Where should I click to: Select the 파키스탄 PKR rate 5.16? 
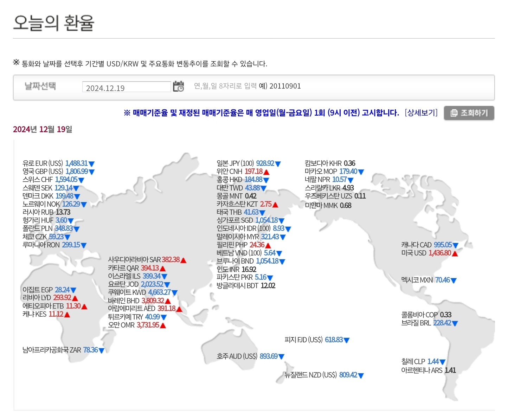click(x=261, y=277)
